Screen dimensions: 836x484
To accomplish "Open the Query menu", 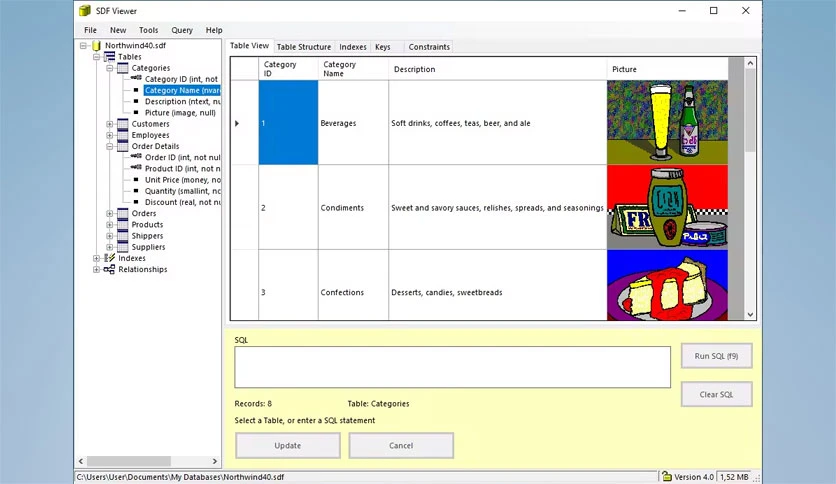I will (x=182, y=30).
